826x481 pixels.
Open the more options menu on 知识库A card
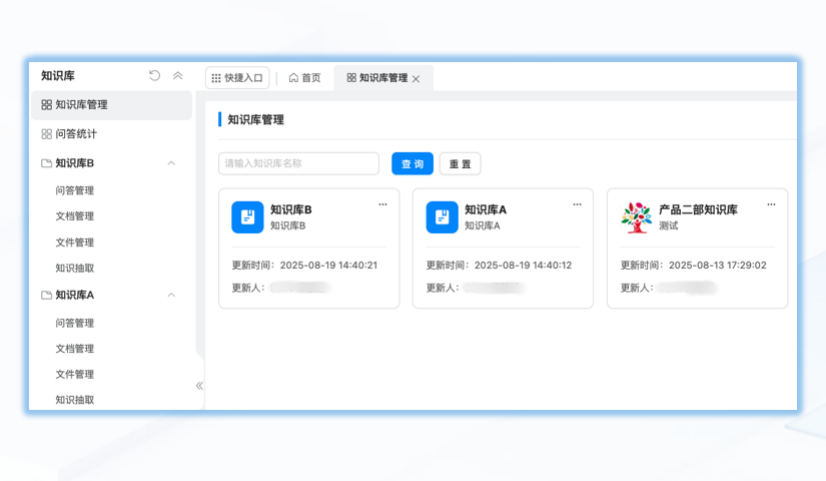point(577,204)
